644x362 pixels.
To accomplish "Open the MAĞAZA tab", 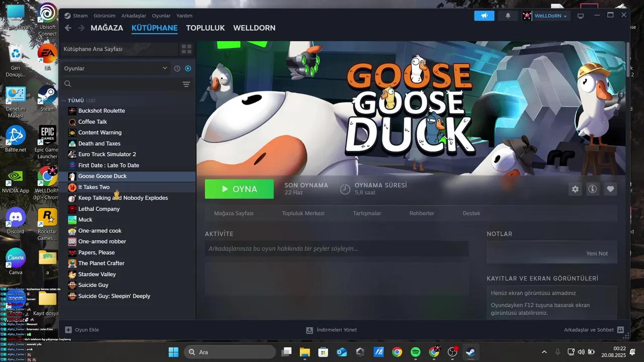I will (107, 28).
